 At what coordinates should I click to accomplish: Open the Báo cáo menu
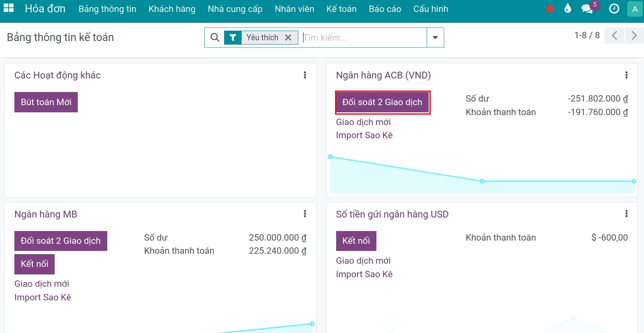coord(385,9)
